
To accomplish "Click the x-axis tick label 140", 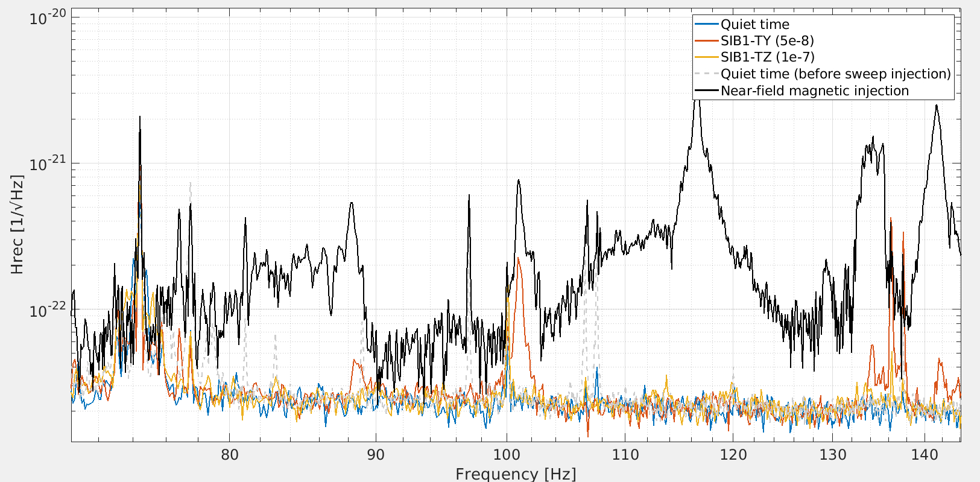I will pos(925,455).
